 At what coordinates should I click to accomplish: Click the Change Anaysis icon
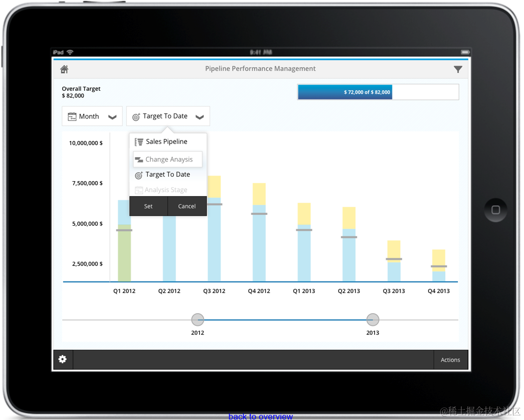point(139,160)
